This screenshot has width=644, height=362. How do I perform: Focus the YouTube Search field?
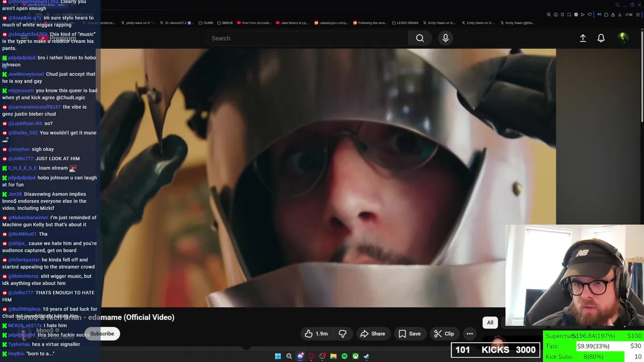[x=307, y=38]
